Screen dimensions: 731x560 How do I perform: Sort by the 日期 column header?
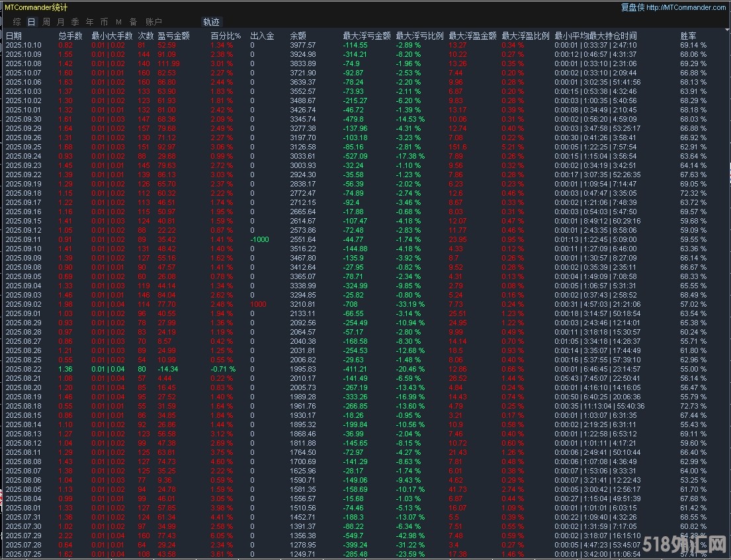coord(14,36)
